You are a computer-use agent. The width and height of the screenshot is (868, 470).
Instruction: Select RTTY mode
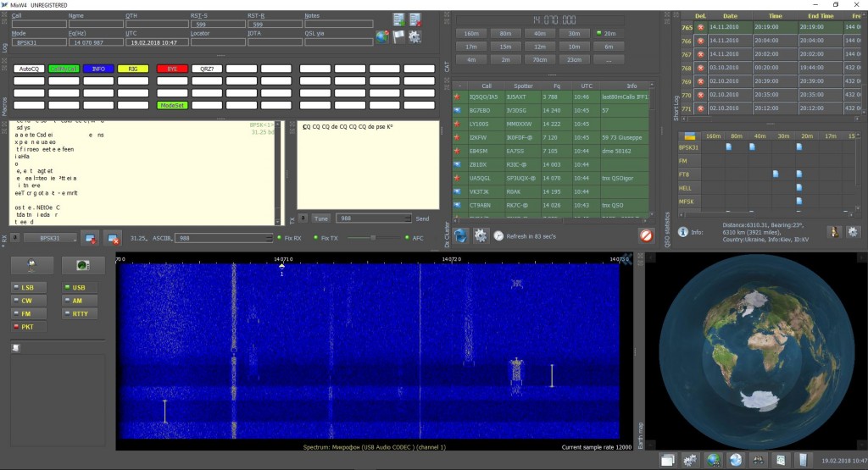[80, 313]
